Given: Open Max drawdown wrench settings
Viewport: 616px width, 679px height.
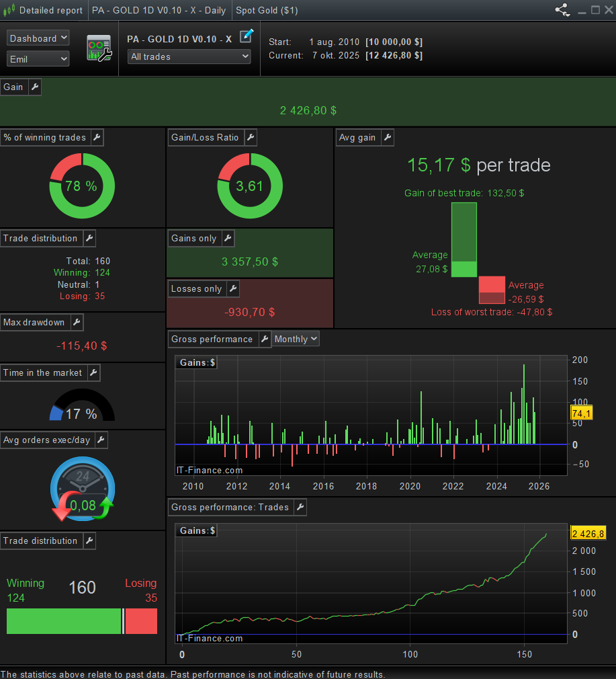Looking at the screenshot, I should (x=76, y=323).
